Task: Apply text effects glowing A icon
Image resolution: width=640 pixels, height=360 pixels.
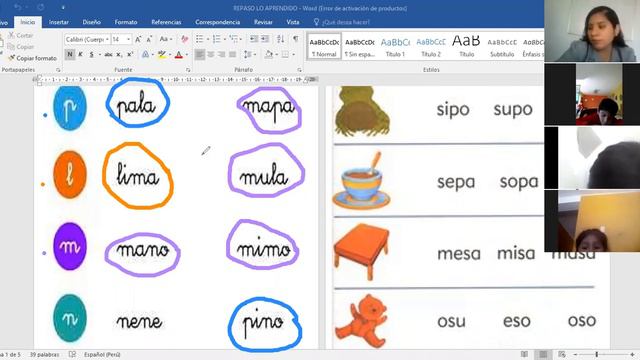Action: [x=145, y=54]
